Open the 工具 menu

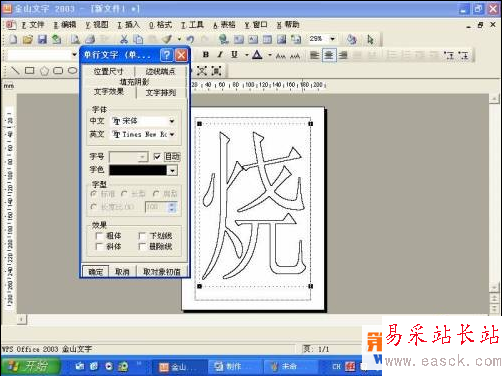(192, 25)
